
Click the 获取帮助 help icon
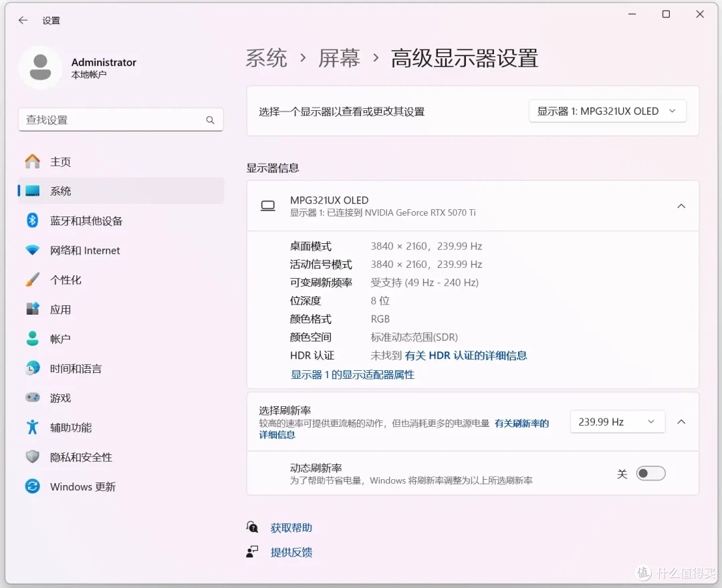coord(252,527)
